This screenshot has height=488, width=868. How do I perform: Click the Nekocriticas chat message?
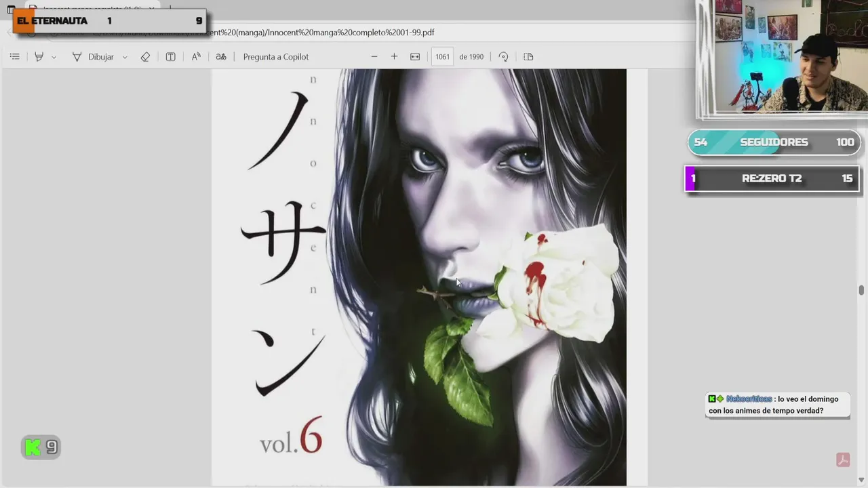click(x=777, y=405)
